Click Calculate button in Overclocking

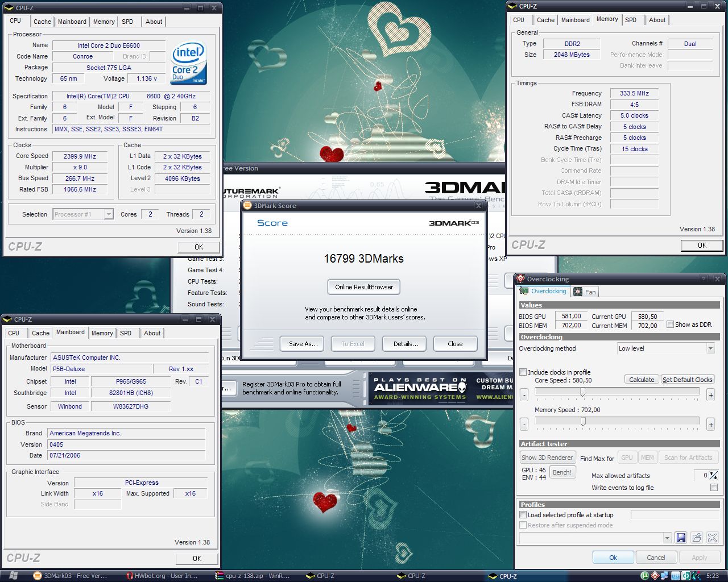tap(642, 380)
